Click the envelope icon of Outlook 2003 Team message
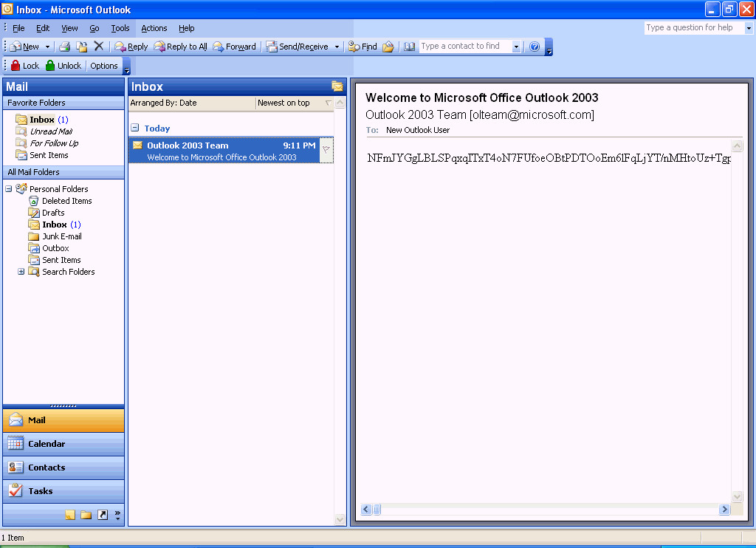The image size is (756, 548). pos(138,145)
